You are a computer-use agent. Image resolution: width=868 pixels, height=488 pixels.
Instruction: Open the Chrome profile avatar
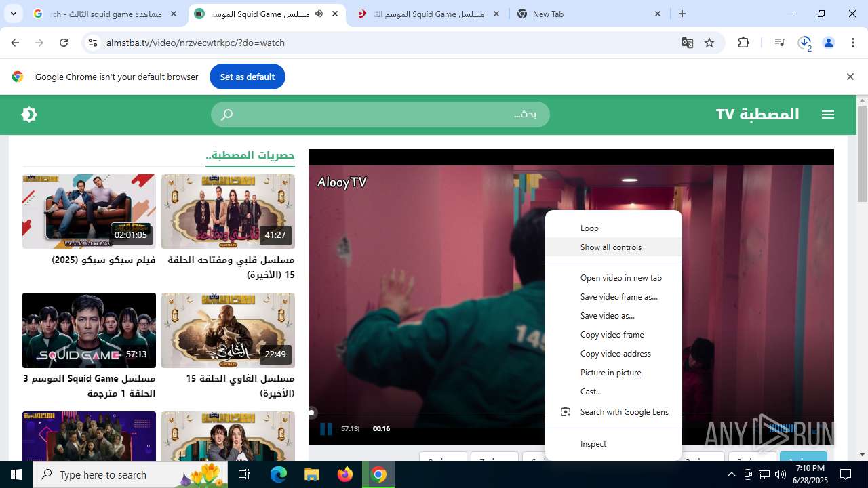(x=829, y=43)
